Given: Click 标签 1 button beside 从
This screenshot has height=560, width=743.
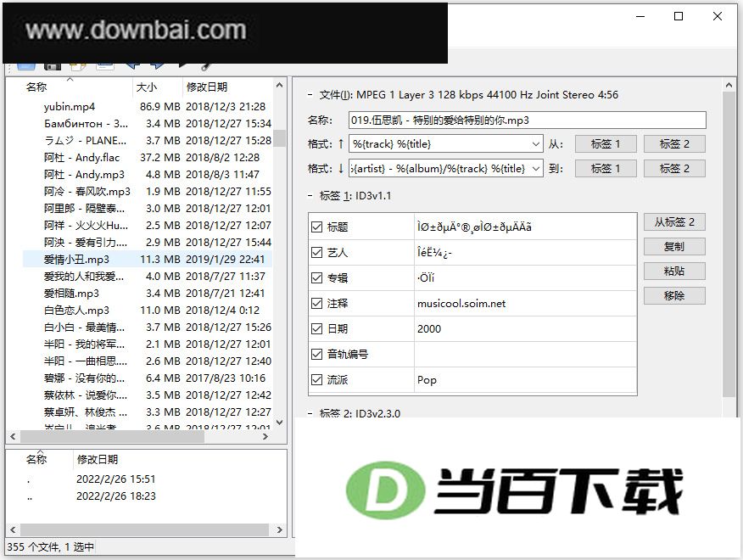Looking at the screenshot, I should [606, 144].
